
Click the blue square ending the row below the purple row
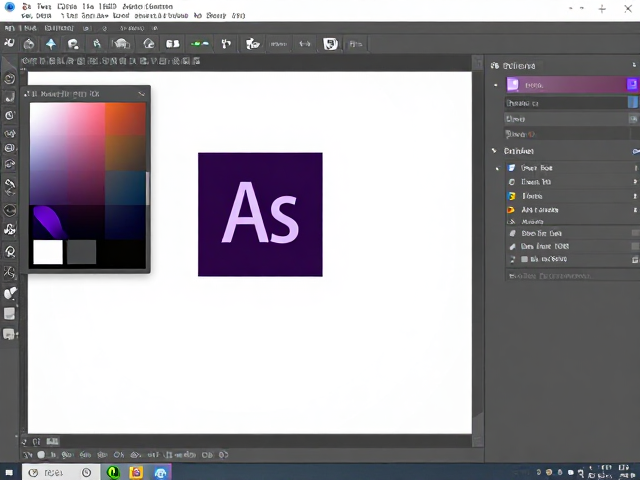633,102
